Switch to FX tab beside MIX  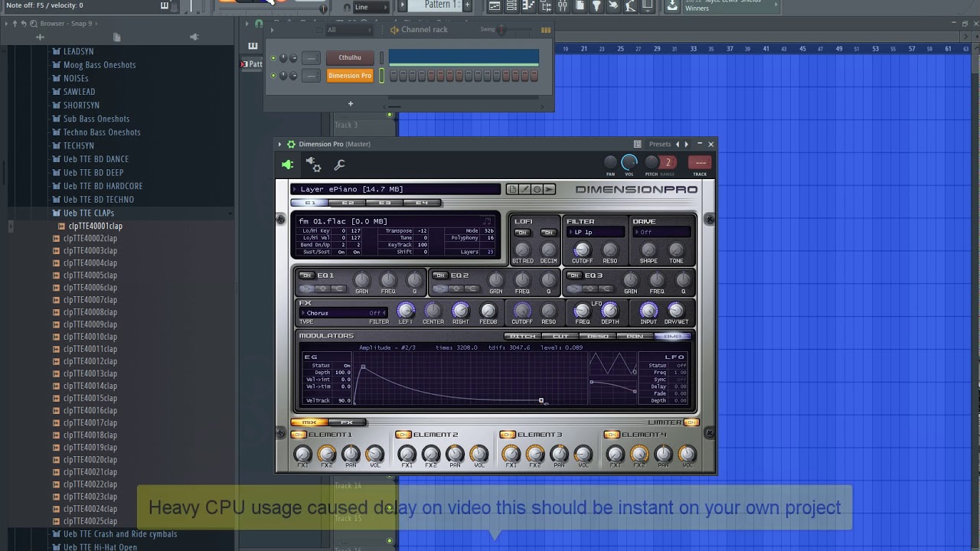(x=347, y=422)
